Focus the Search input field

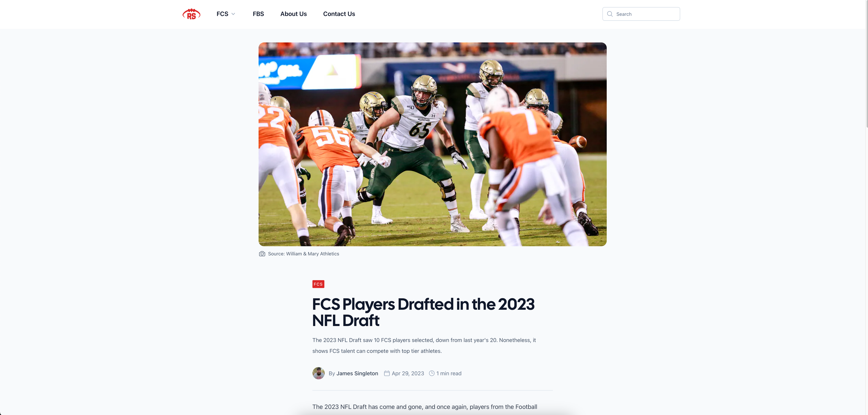click(x=641, y=14)
